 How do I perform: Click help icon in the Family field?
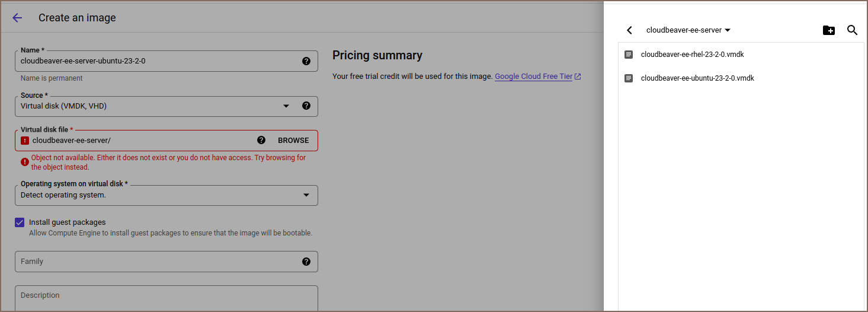pyautogui.click(x=306, y=262)
